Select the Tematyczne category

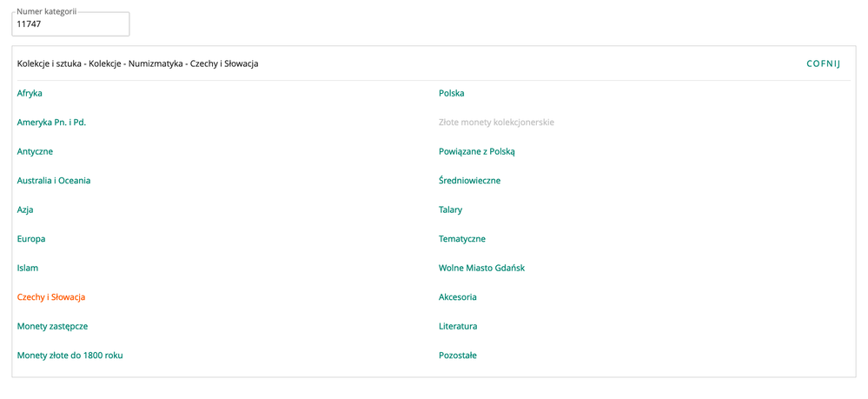(x=462, y=239)
